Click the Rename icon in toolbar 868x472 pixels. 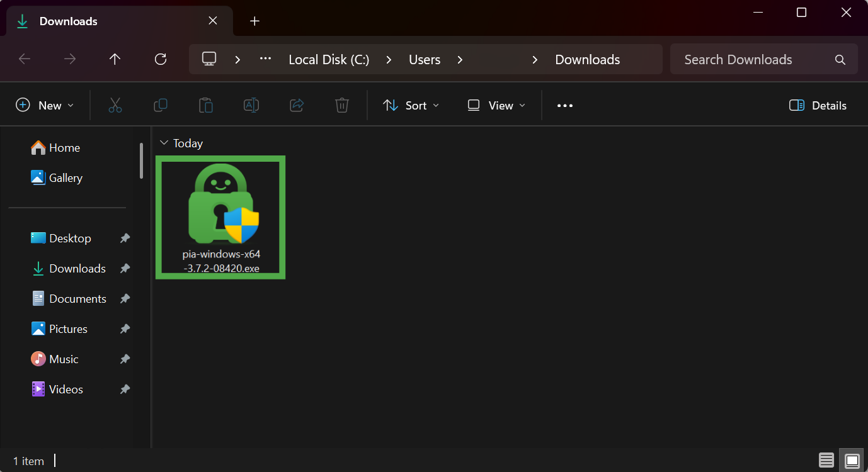point(251,105)
